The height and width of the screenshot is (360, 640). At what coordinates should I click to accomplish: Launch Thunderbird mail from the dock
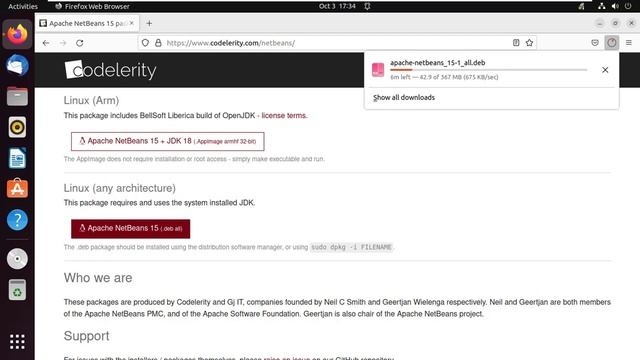pos(17,65)
